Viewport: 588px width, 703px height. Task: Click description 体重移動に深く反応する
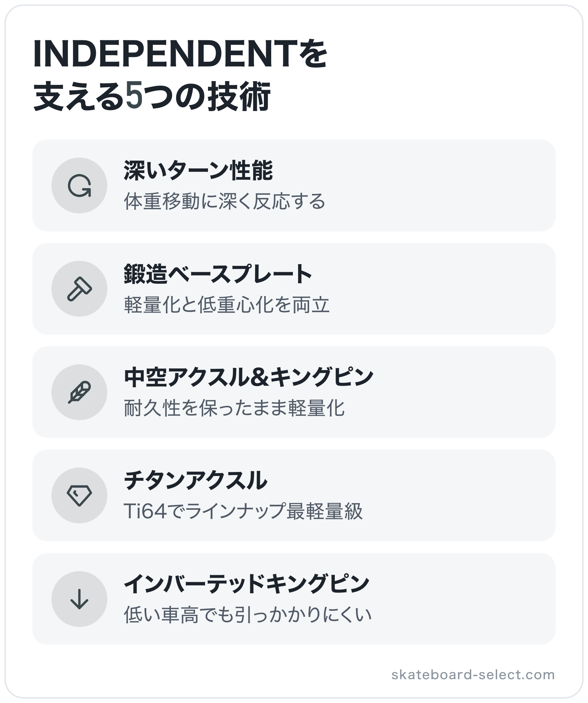click(225, 201)
